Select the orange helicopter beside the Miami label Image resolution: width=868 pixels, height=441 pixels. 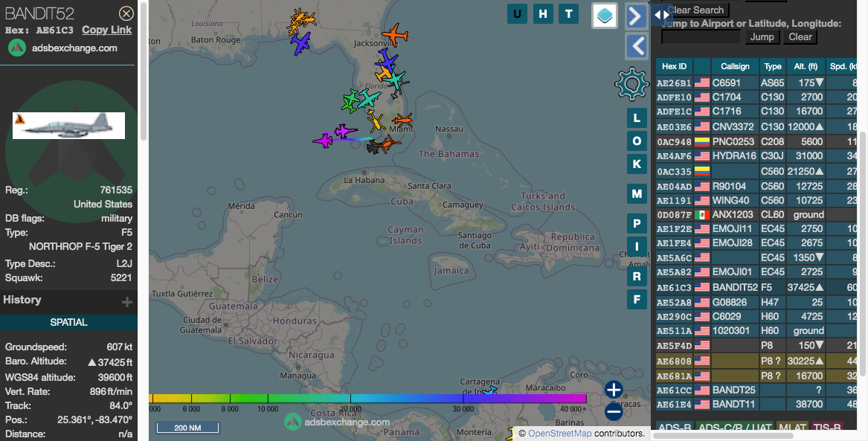(402, 120)
